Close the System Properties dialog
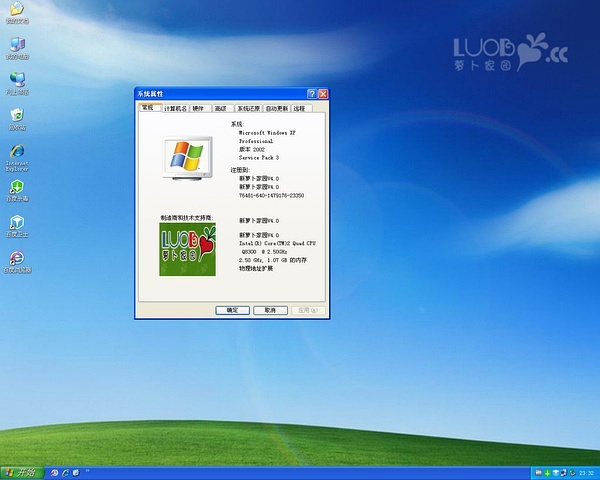The height and width of the screenshot is (480, 600). coord(324,93)
